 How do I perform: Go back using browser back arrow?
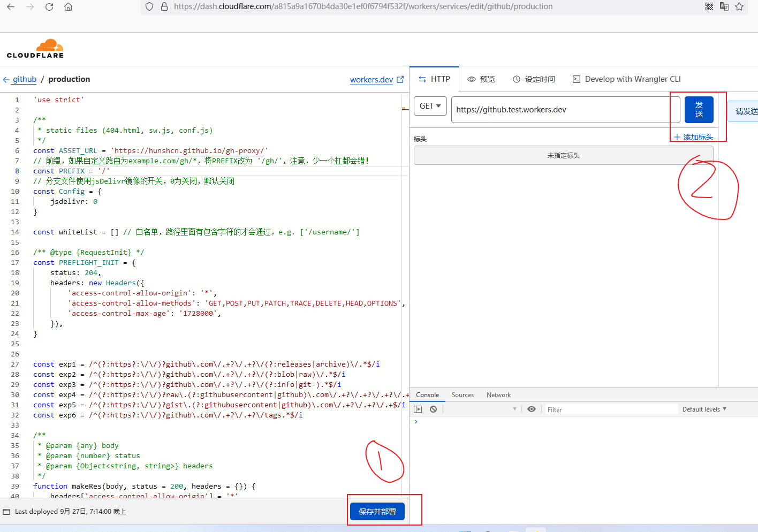pos(11,7)
